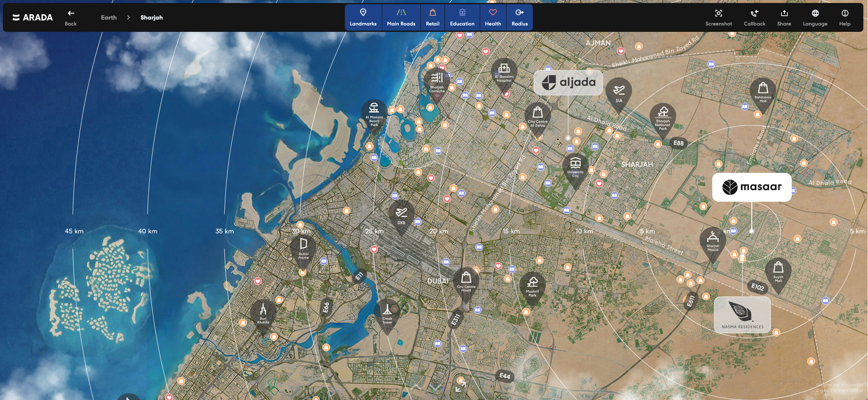868x400 pixels.
Task: Select the City Centre Al Zahia pin
Action: pyautogui.click(x=538, y=117)
